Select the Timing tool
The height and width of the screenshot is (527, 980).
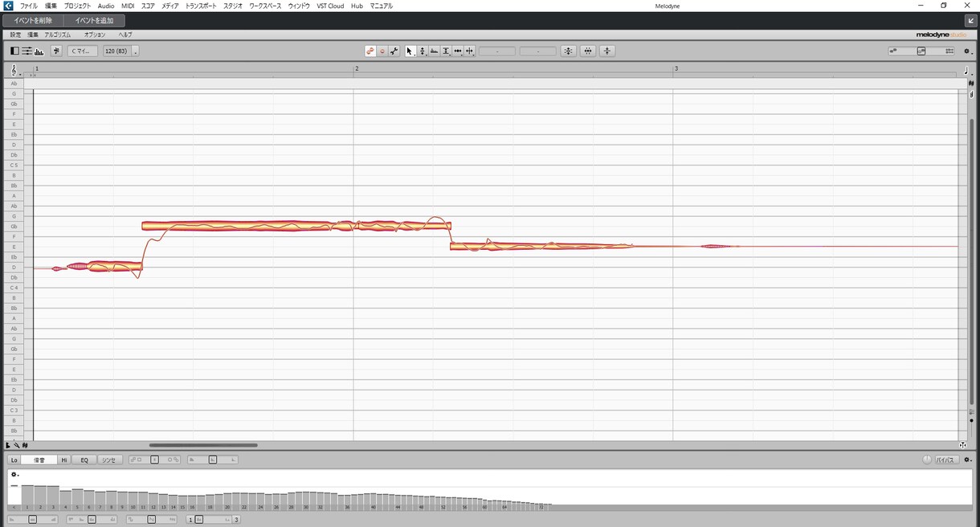tap(458, 51)
